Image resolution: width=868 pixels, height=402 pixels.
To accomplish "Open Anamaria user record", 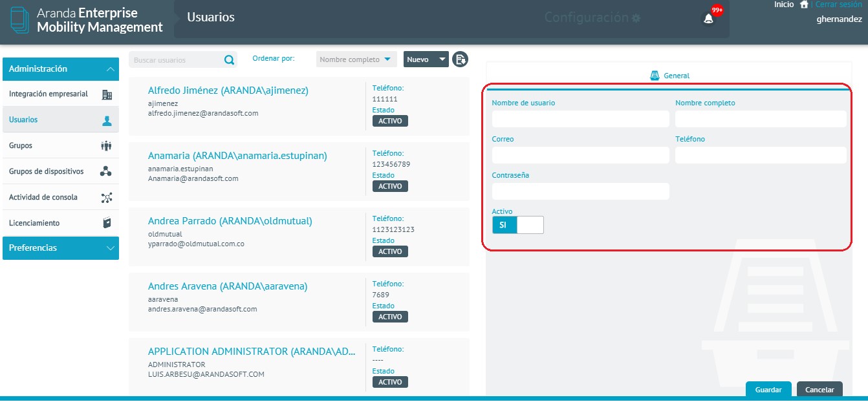I will (237, 156).
